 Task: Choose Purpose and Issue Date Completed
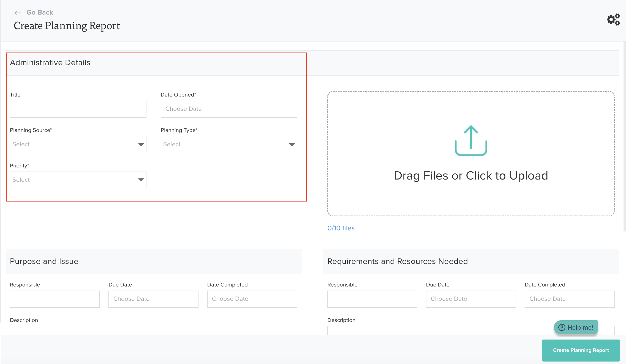coord(252,299)
